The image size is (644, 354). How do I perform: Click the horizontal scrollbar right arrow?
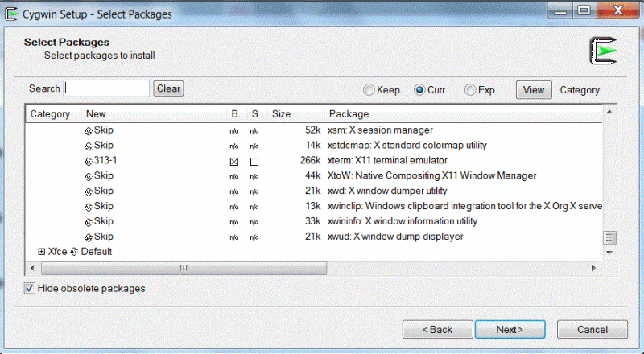pyautogui.click(x=594, y=268)
